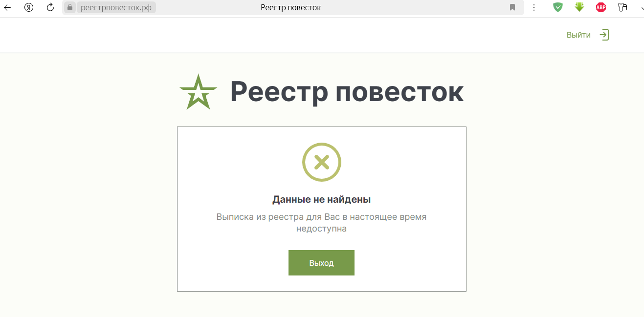The width and height of the screenshot is (644, 317).
Task: Reload the page with refresh icon
Action: tap(50, 7)
